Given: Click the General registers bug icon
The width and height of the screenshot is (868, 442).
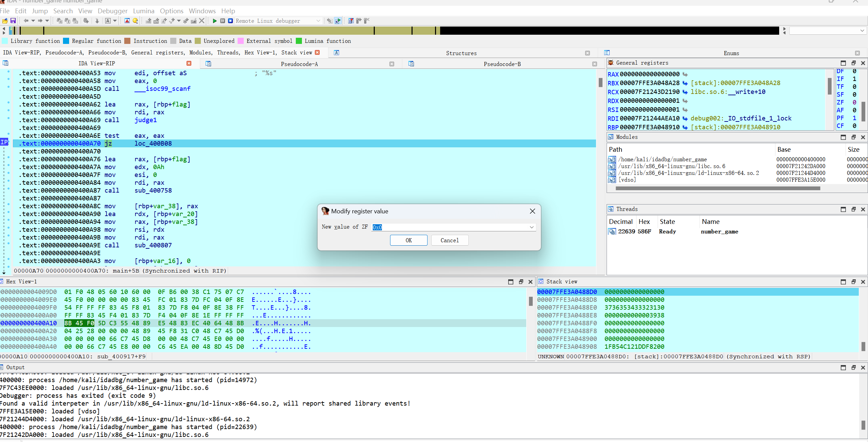Looking at the screenshot, I should point(611,63).
